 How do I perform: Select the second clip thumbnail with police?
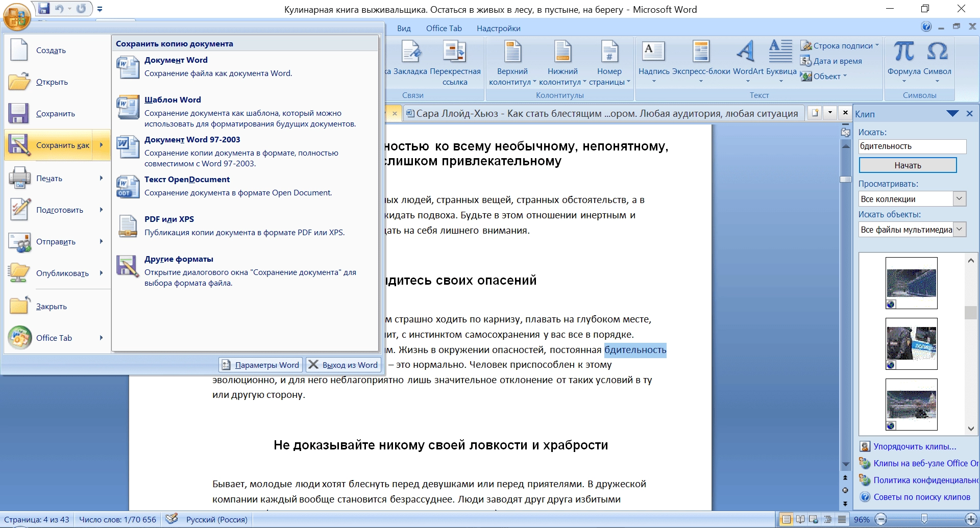(x=912, y=343)
